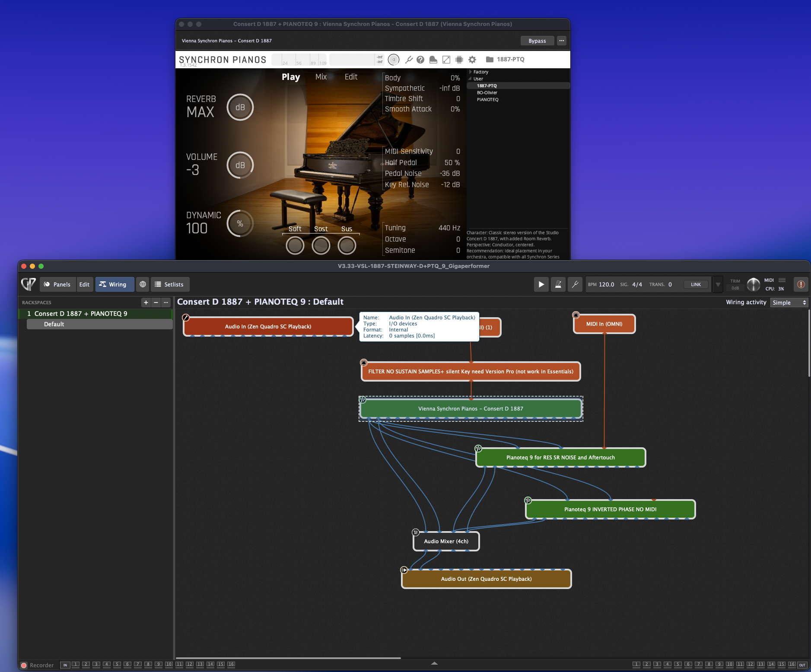Screen dimensions: 811x672
Task: Open the 1887-PTQ preset name menu
Action: (x=510, y=59)
